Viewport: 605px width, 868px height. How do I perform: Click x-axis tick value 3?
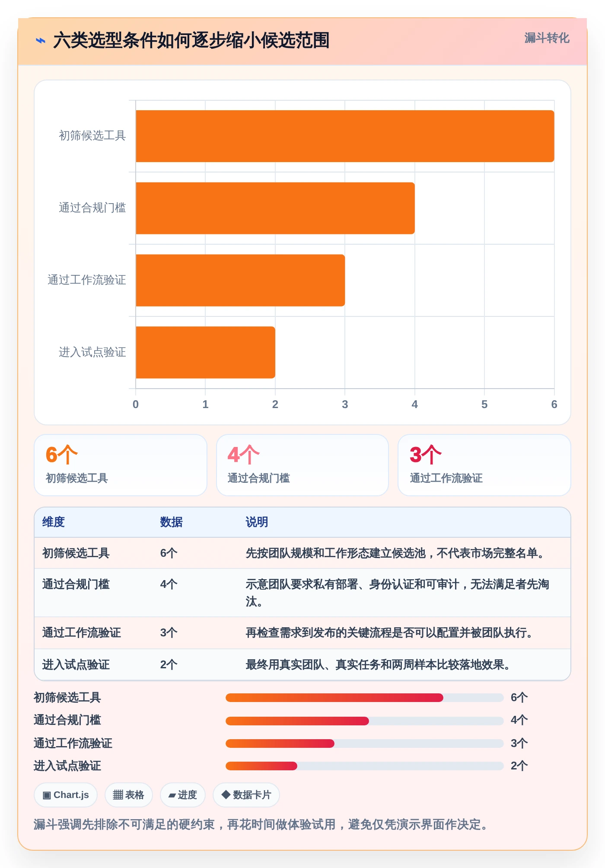point(345,405)
